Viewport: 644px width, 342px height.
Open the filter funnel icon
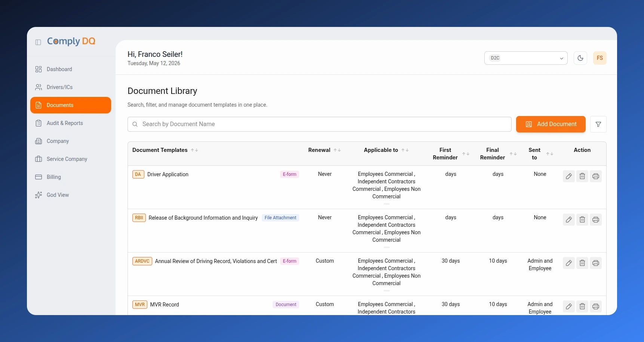click(x=598, y=124)
